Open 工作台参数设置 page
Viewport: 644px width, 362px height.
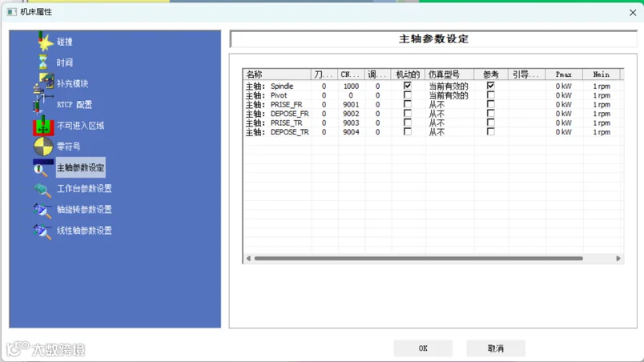tap(84, 188)
